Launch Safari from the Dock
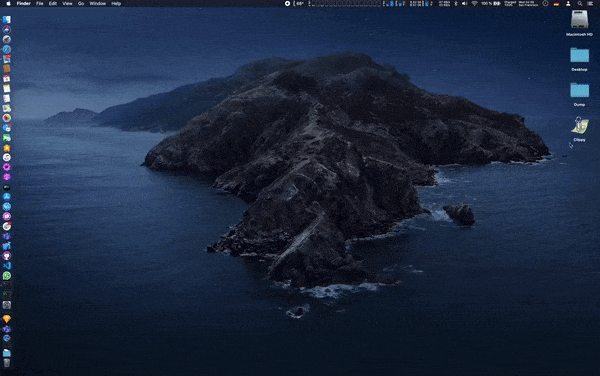600x376 pixels. coord(7,49)
